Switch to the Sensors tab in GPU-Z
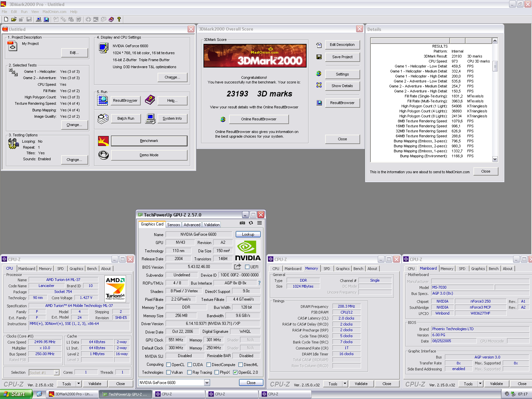The height and width of the screenshot is (399, 532). 173,225
